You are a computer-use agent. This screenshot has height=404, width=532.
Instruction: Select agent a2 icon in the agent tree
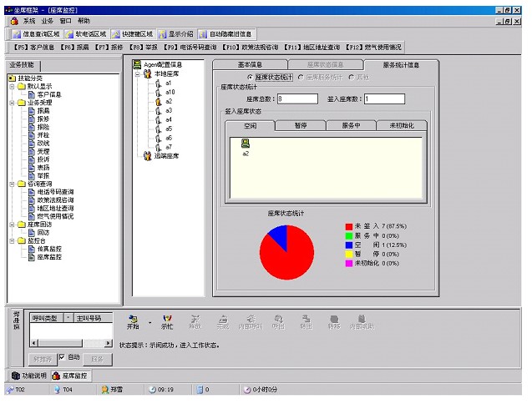coord(159,101)
